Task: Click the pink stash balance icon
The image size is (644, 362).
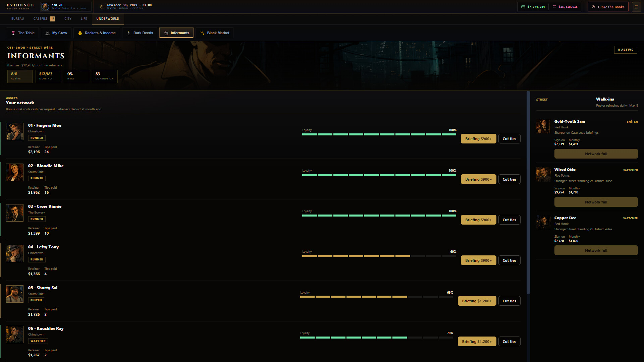Action: (554, 7)
